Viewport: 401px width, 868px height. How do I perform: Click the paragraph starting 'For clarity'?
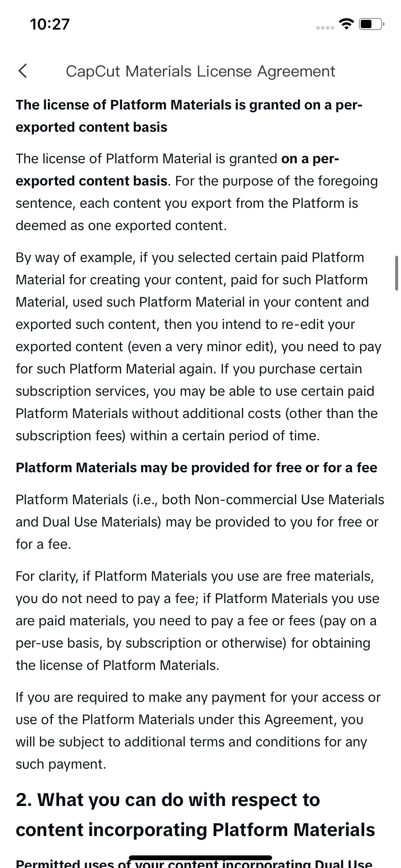click(198, 620)
